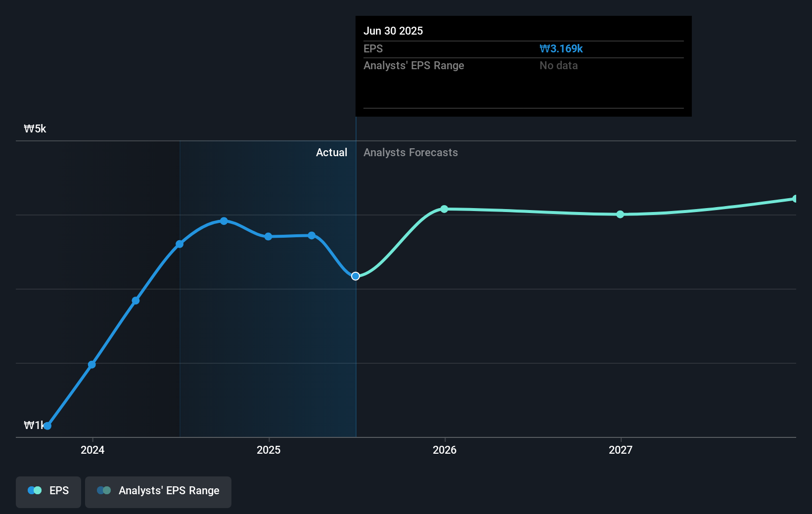Toggle the EPS series visibility in legend

point(48,491)
